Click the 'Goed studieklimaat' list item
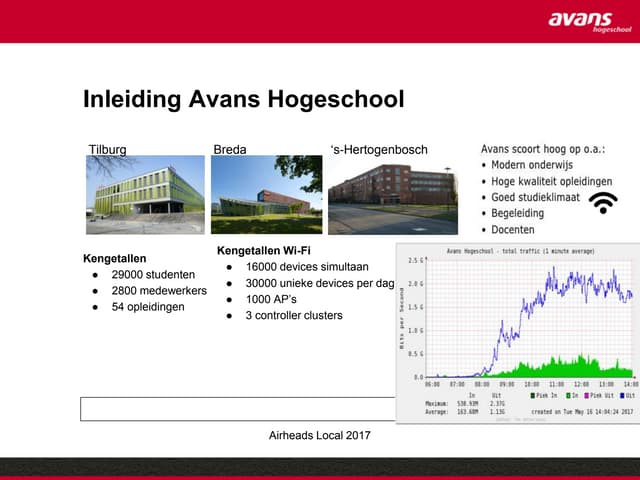The image size is (640, 480). click(x=542, y=197)
